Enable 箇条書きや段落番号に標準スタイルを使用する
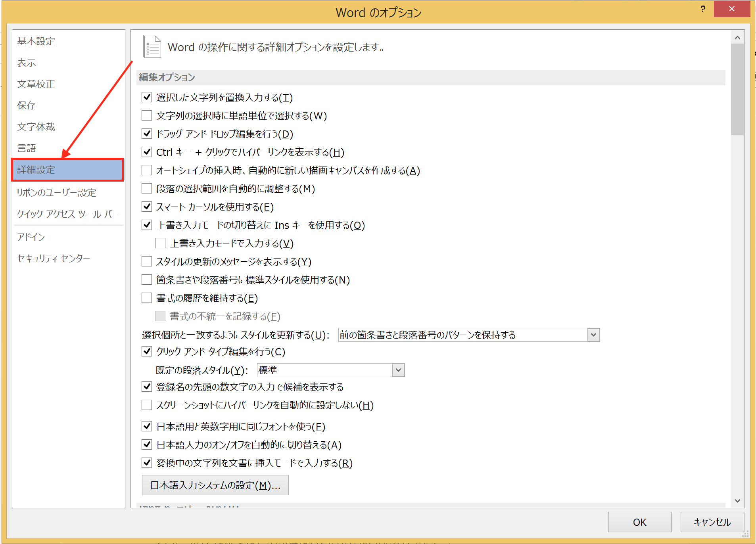756x544 pixels. pyautogui.click(x=147, y=280)
